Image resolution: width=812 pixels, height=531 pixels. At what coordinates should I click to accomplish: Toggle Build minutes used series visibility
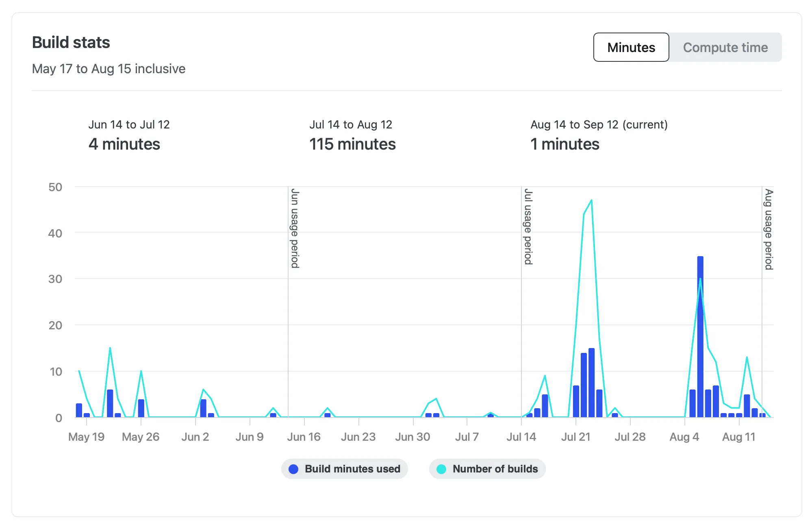pos(345,469)
